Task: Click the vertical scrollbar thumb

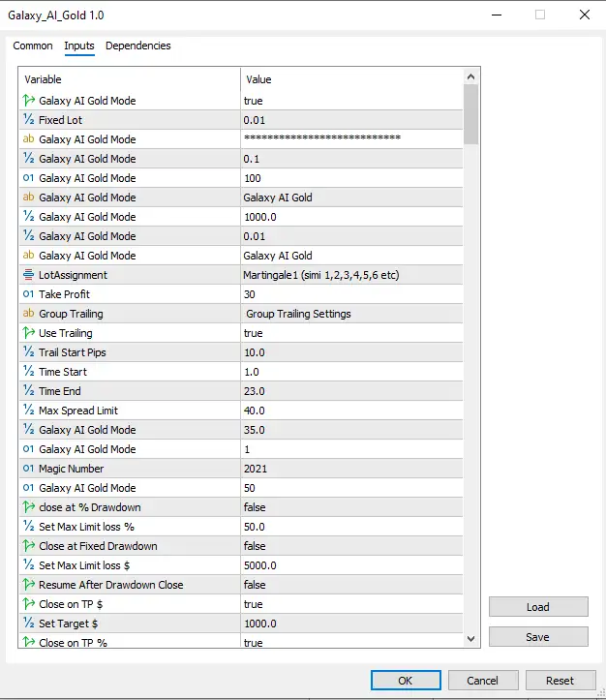Action: tap(471, 112)
